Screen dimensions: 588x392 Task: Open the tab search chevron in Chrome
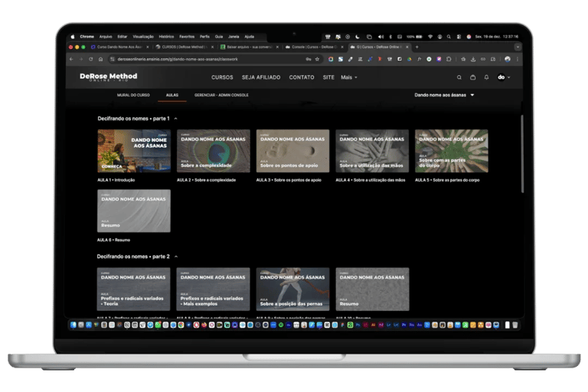[x=518, y=47]
